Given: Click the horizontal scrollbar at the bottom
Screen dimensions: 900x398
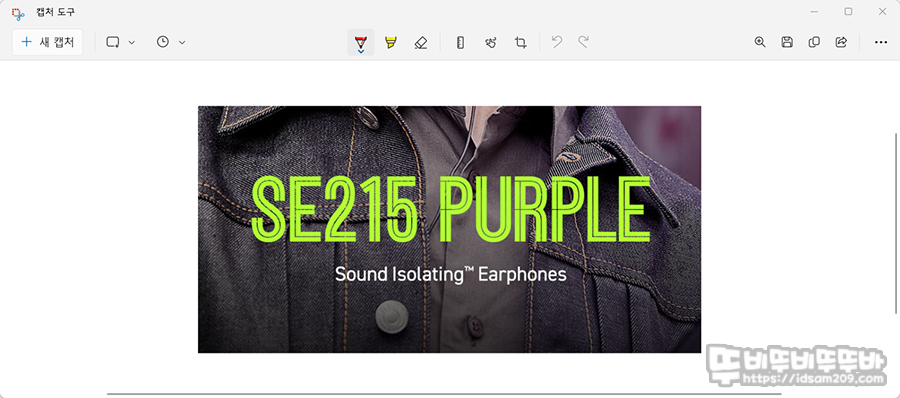Looking at the screenshot, I should pyautogui.click(x=444, y=395).
